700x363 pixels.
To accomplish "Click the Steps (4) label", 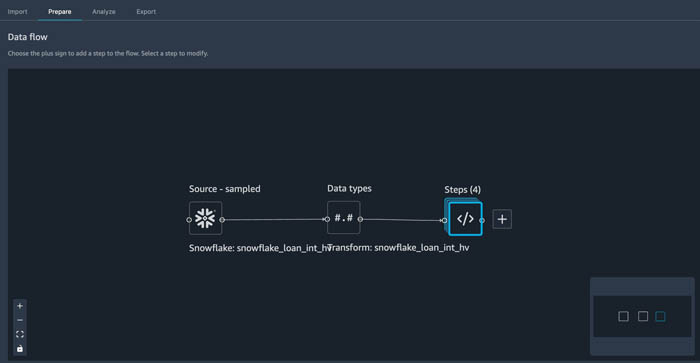I will [x=462, y=190].
